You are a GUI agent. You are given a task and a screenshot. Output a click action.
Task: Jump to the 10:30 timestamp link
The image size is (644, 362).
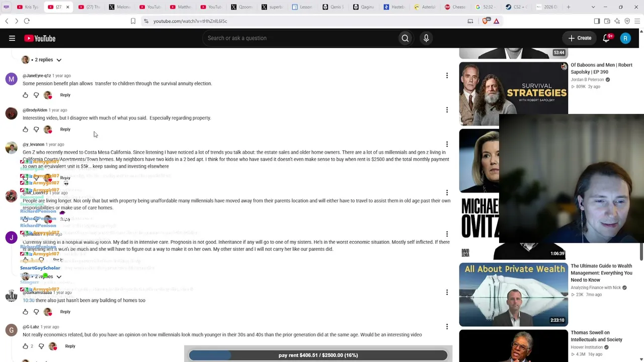coord(29,301)
